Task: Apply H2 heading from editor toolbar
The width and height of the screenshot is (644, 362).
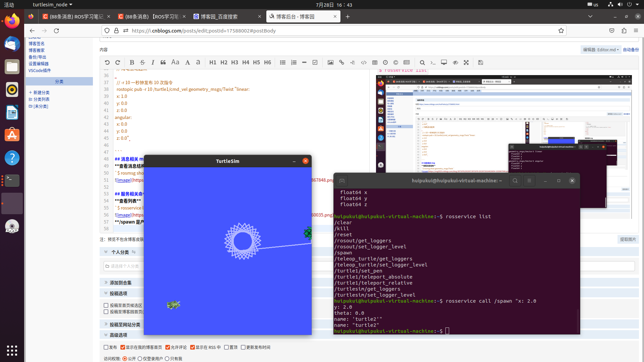Action: [x=224, y=62]
